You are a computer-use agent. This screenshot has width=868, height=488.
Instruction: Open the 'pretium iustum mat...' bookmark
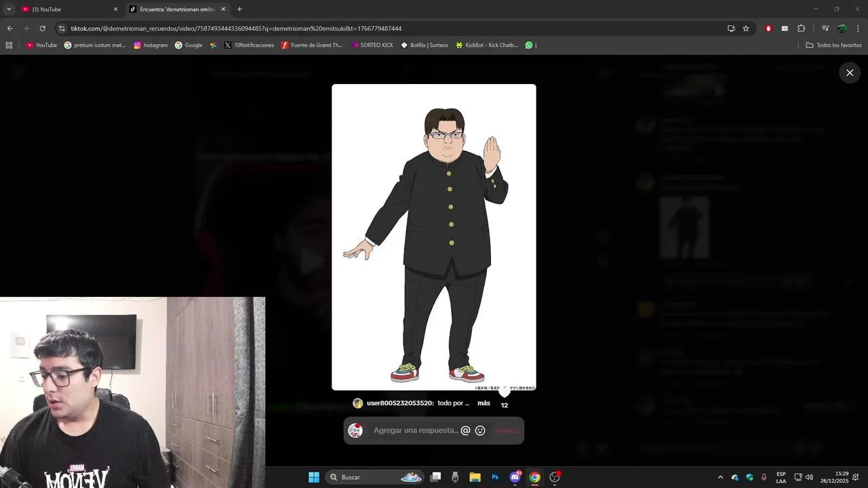95,45
